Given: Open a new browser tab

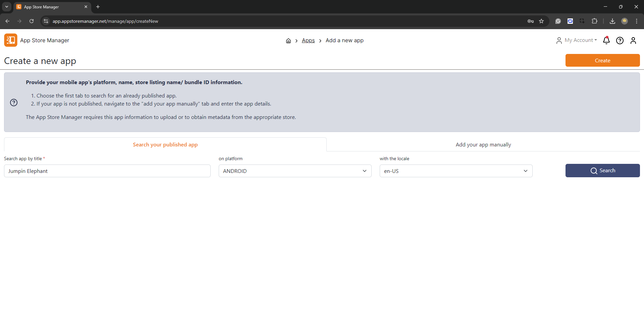Looking at the screenshot, I should click(98, 7).
